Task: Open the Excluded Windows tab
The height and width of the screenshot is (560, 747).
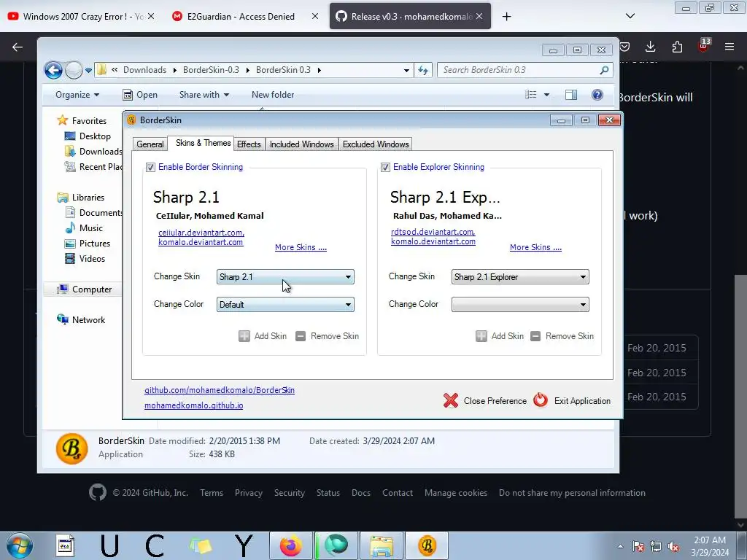Action: click(x=376, y=144)
